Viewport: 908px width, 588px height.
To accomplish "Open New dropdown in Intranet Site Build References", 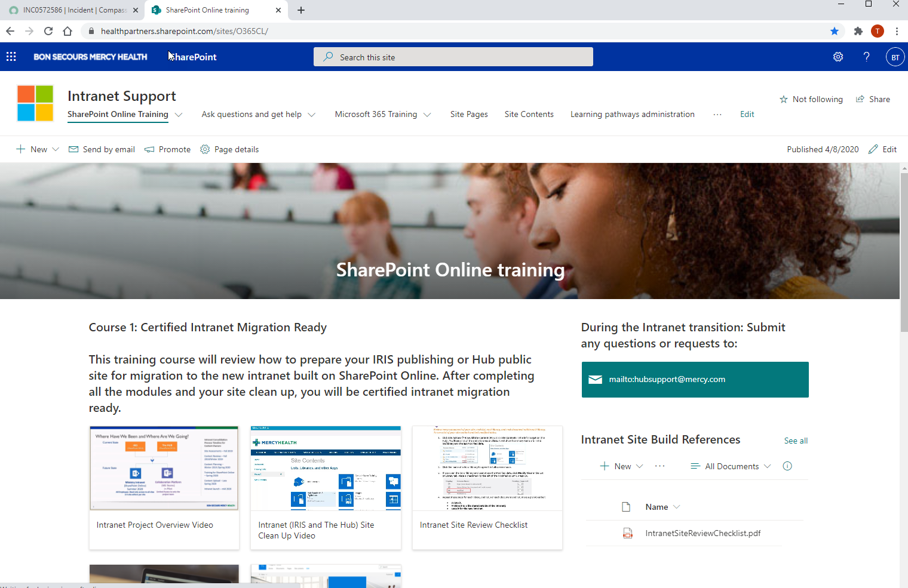I will coord(621,466).
